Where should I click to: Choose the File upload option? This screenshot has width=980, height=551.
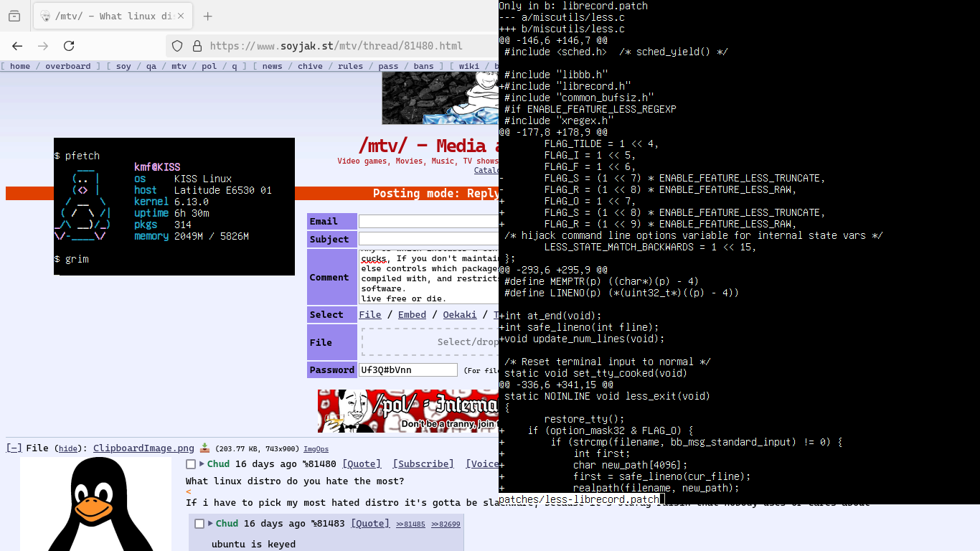click(x=370, y=314)
